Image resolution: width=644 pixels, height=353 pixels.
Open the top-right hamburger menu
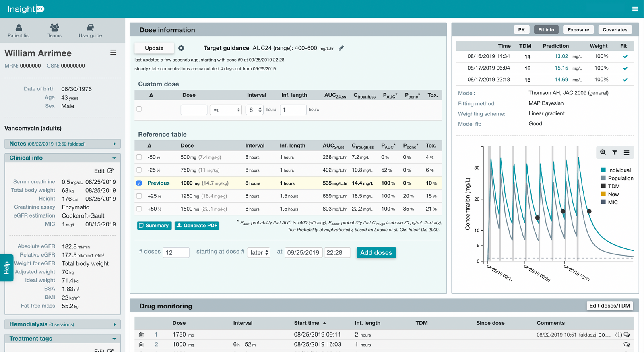click(x=635, y=9)
